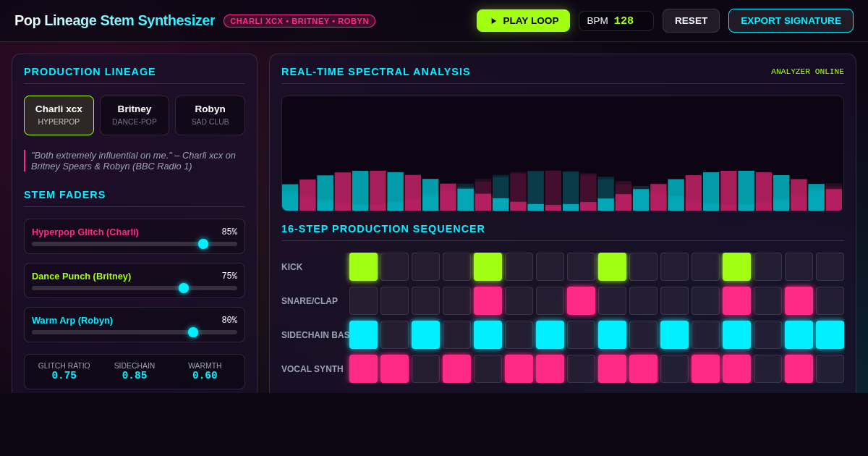Click the Hyperpop Glitch (Charli) fader handle
Screen dimensions: 868x456
tap(203, 244)
